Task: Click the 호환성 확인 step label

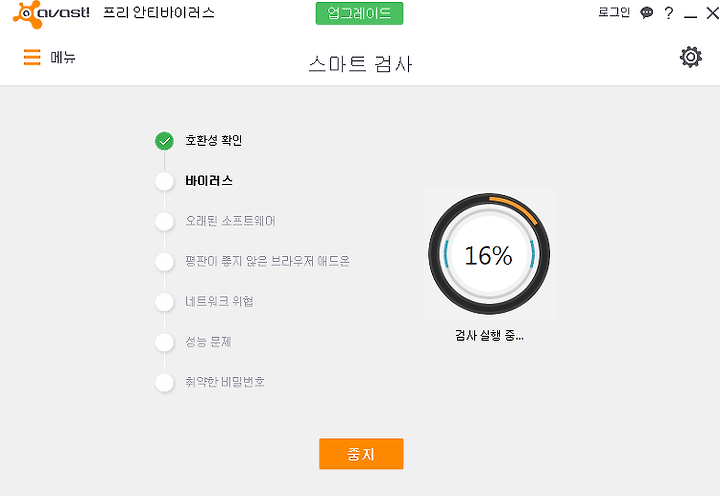Action: [214, 141]
